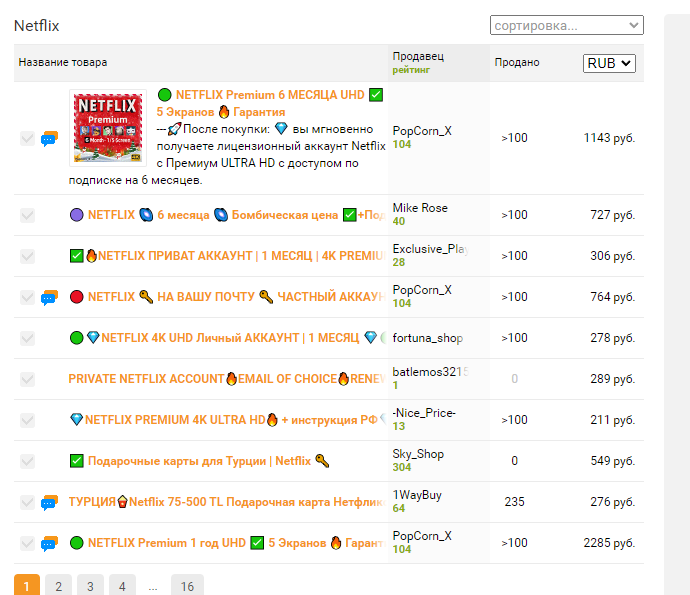The width and height of the screenshot is (690, 595).
Task: Open 'PRIVATE NETFLIX ACCOUNT' listing
Action: point(227,378)
